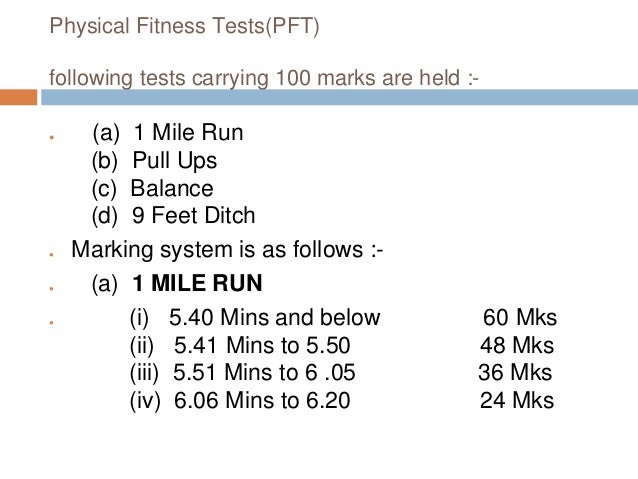Image resolution: width=638 pixels, height=479 pixels.
Task: Select the '(b) Pull Ups' list item
Action: point(154,161)
